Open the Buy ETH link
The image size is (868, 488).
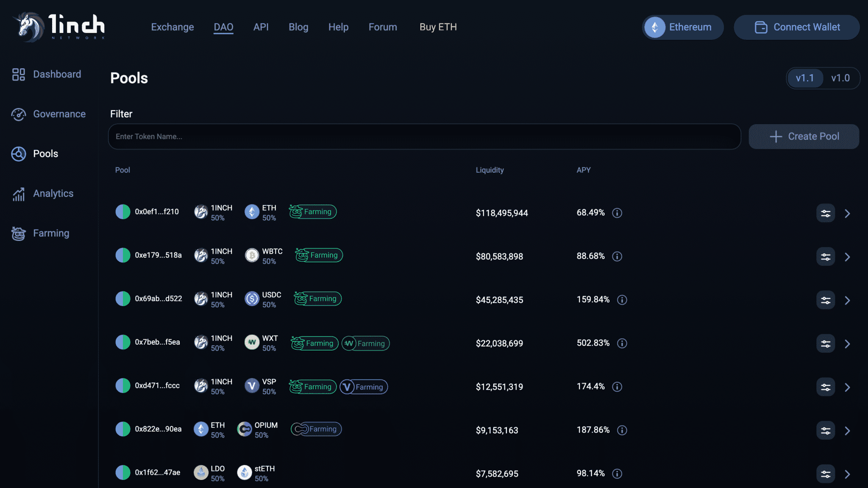(x=438, y=27)
